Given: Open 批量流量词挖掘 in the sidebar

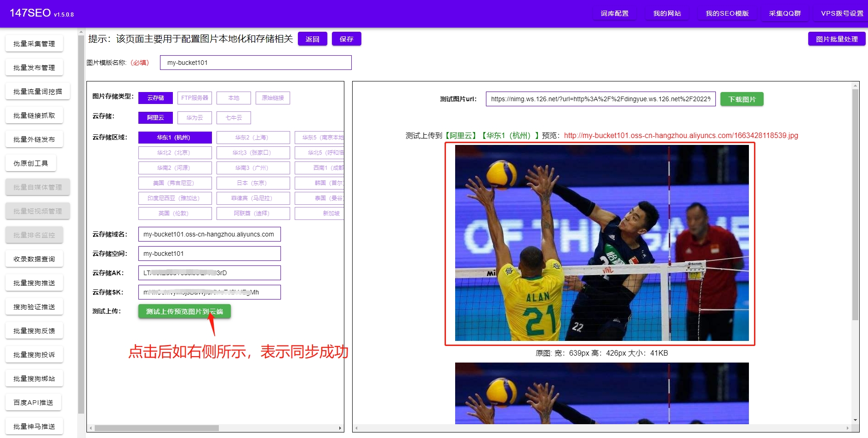Looking at the screenshot, I should [38, 92].
